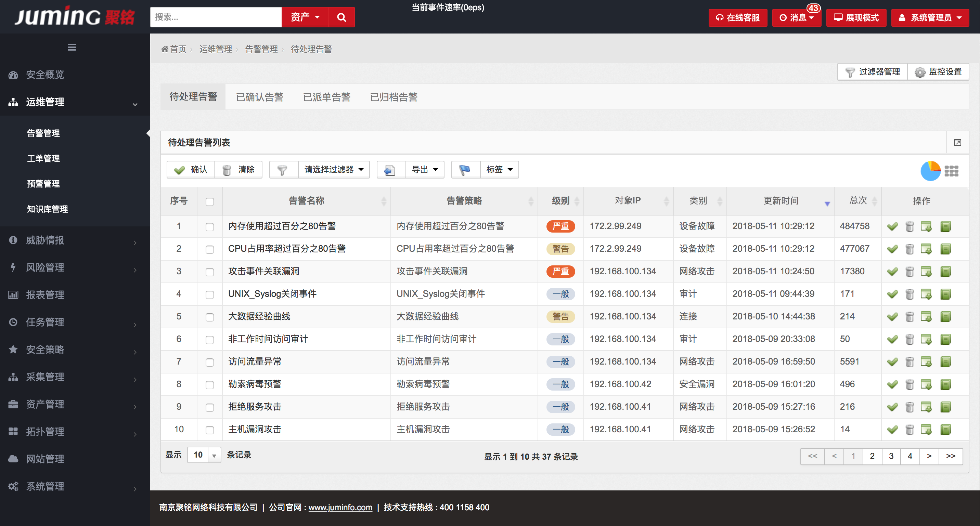Click the hamburger menu icon in the sidebar
Screen dimensions: 980x526
[72, 47]
